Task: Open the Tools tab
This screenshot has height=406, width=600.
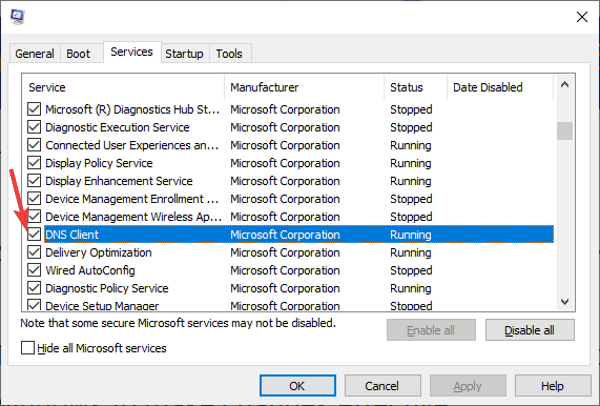Action: 229,53
